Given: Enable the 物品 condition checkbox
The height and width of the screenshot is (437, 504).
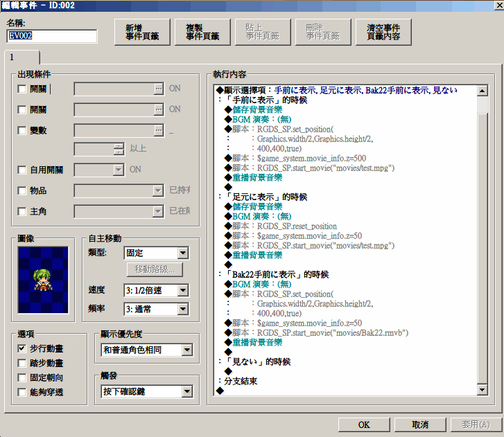Looking at the screenshot, I should [21, 190].
